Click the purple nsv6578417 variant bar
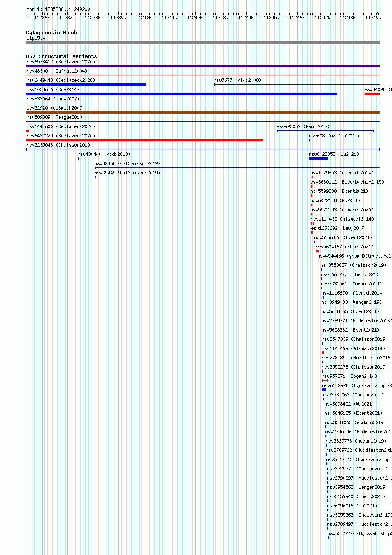The height and width of the screenshot is (555, 392). click(203, 66)
